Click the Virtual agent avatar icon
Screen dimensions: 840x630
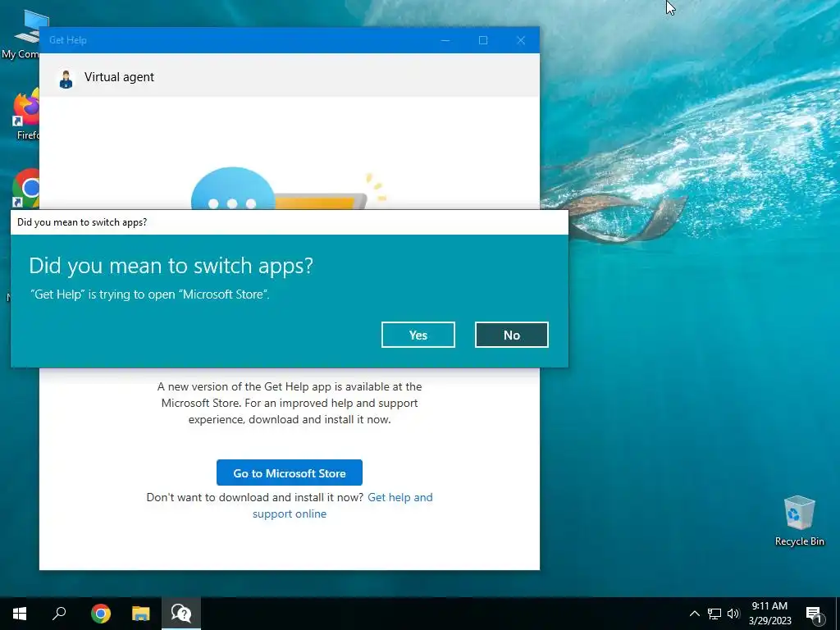coord(66,78)
